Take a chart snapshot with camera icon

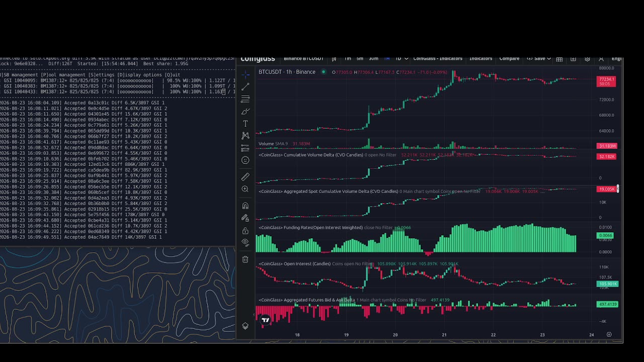pos(573,59)
